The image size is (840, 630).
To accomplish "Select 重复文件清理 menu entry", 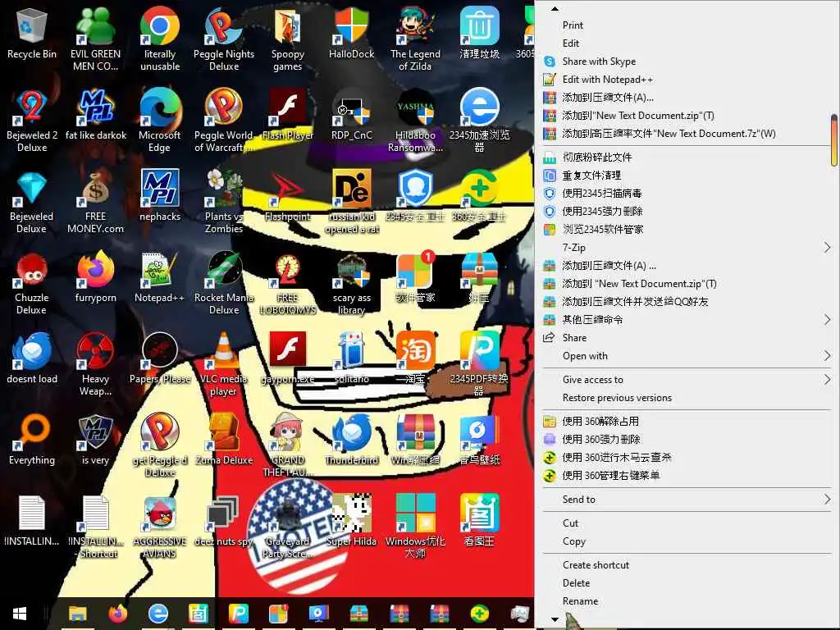I will coord(686,176).
